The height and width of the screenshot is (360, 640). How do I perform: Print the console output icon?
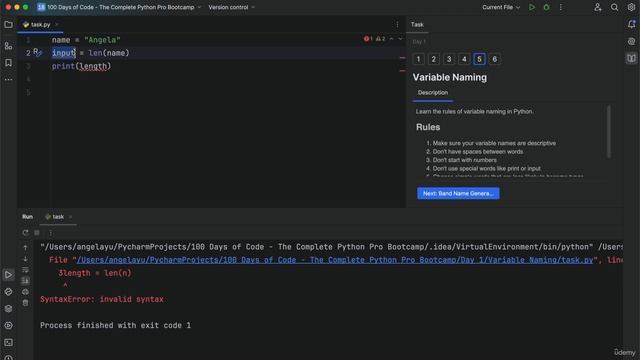(25, 292)
